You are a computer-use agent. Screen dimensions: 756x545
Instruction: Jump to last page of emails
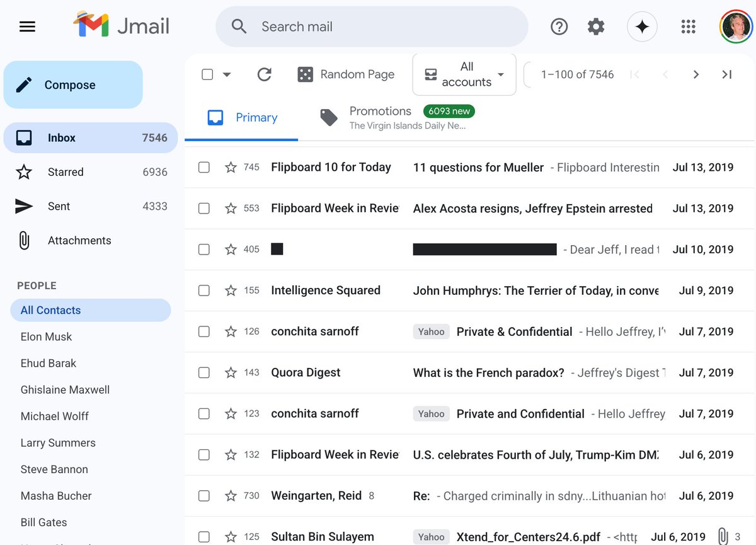[726, 74]
